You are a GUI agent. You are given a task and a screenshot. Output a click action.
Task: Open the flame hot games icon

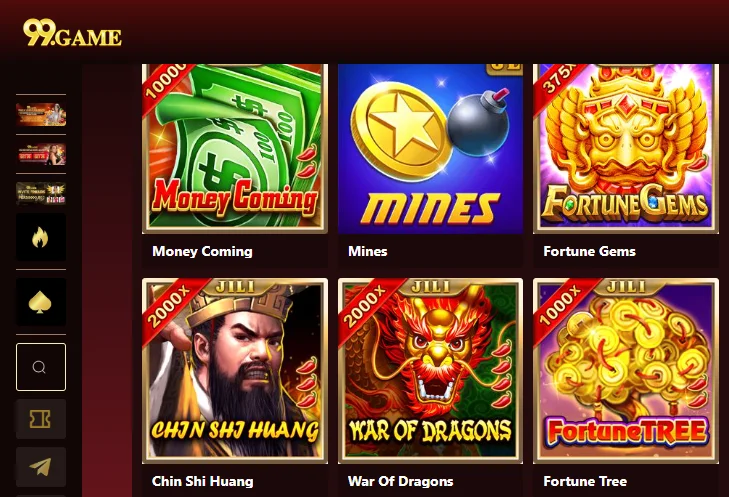click(x=41, y=238)
